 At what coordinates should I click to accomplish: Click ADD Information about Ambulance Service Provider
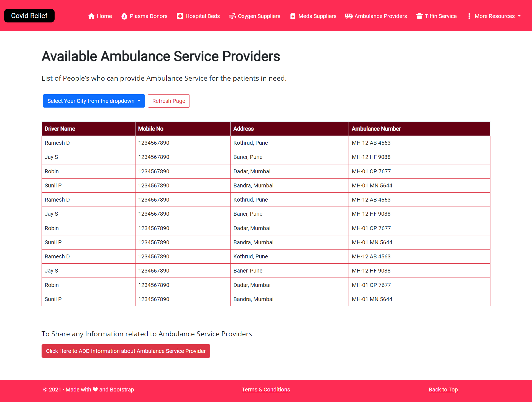tap(126, 351)
